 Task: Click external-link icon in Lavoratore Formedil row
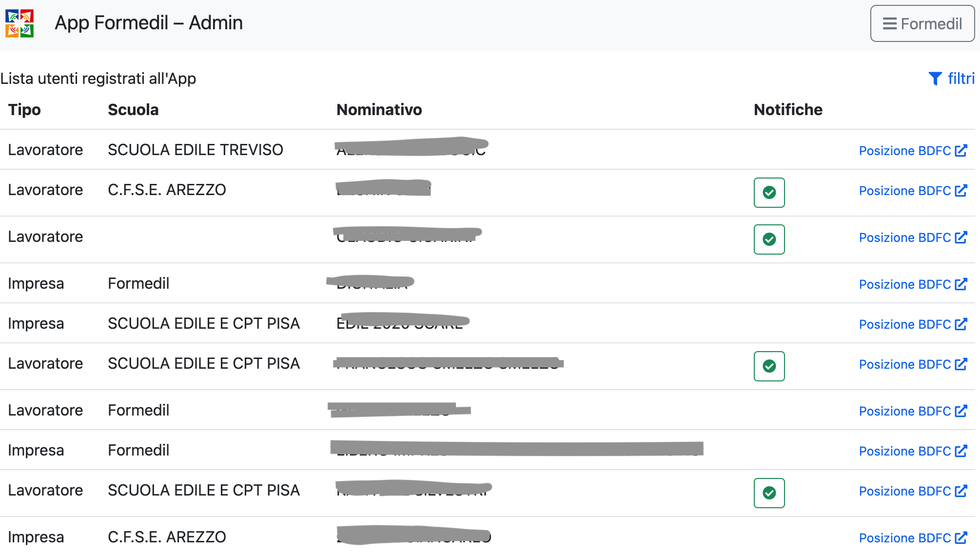(x=961, y=411)
